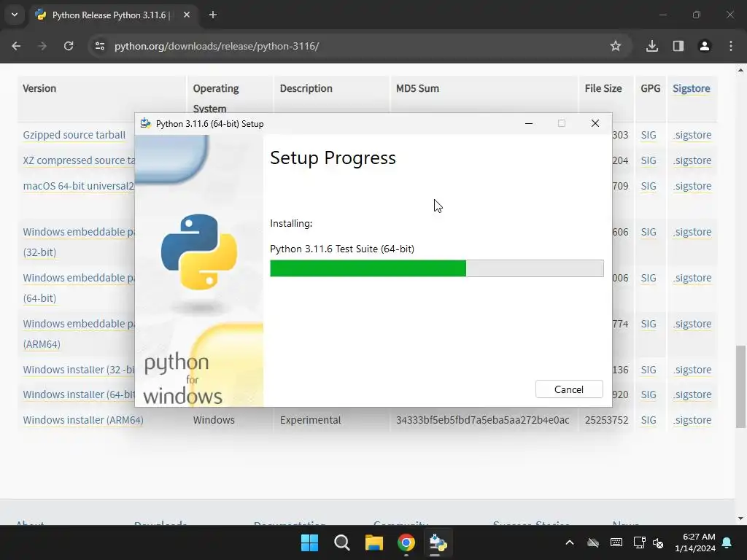Open Chrome profile menu
The width and height of the screenshot is (747, 560).
704,46
